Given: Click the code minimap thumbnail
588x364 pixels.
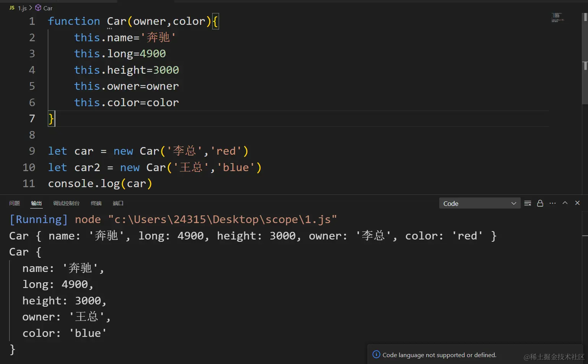Looking at the screenshot, I should click(x=557, y=18).
